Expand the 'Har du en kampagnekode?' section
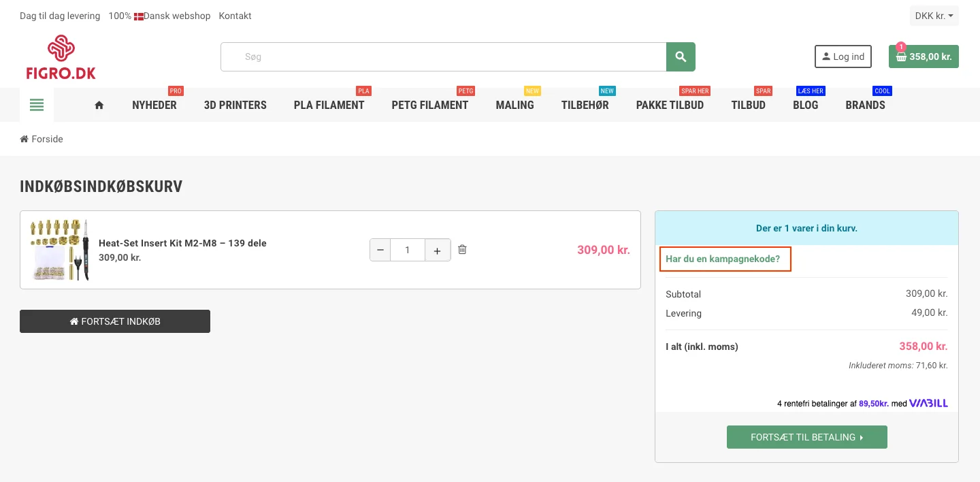The image size is (980, 482). 723,259
